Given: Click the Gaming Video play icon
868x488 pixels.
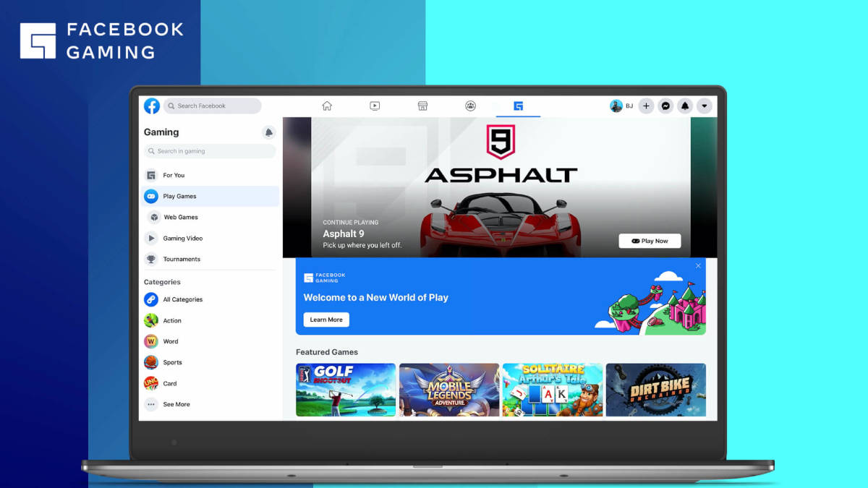Looking at the screenshot, I should [151, 238].
